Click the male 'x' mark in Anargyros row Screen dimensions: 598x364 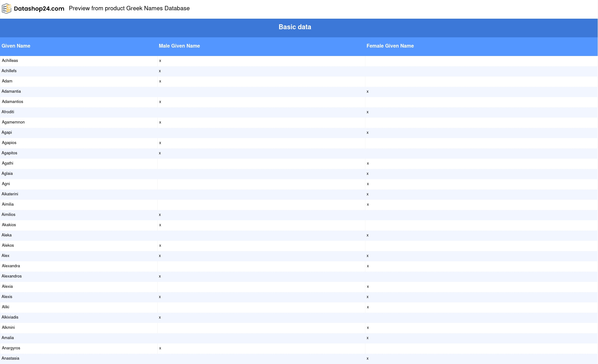tap(160, 348)
